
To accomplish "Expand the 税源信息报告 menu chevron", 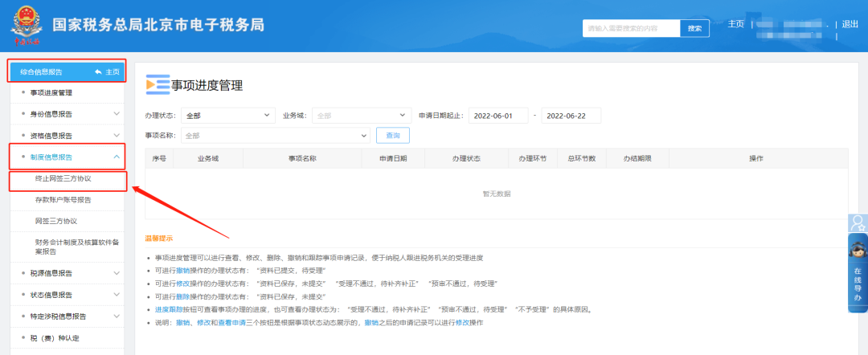I will point(117,273).
